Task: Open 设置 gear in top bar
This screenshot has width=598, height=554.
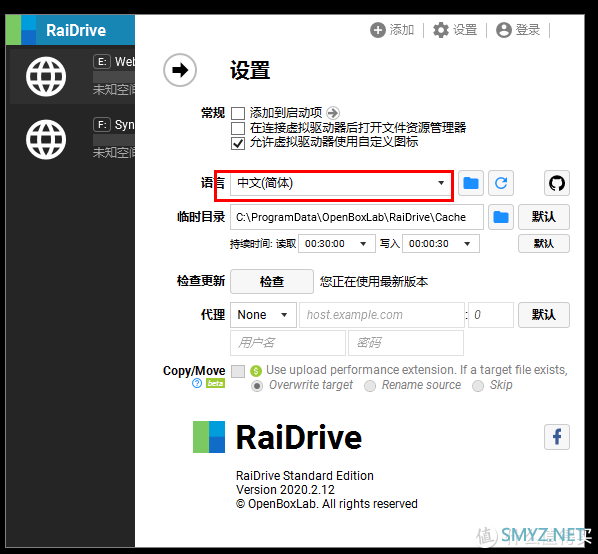Action: point(441,30)
